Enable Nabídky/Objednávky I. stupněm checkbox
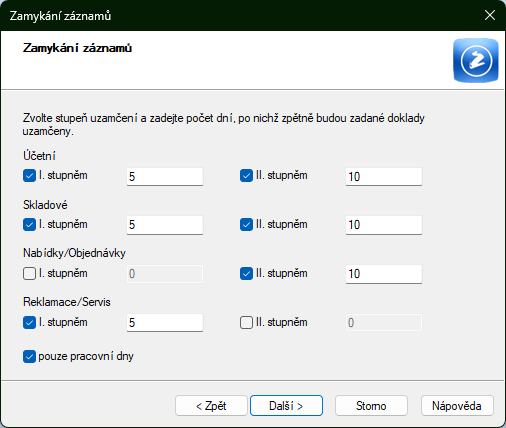Screen dimensions: 506x428 coord(29,274)
